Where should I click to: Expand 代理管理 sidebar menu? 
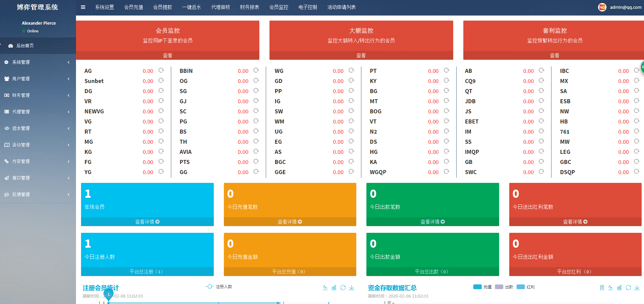[x=38, y=112]
